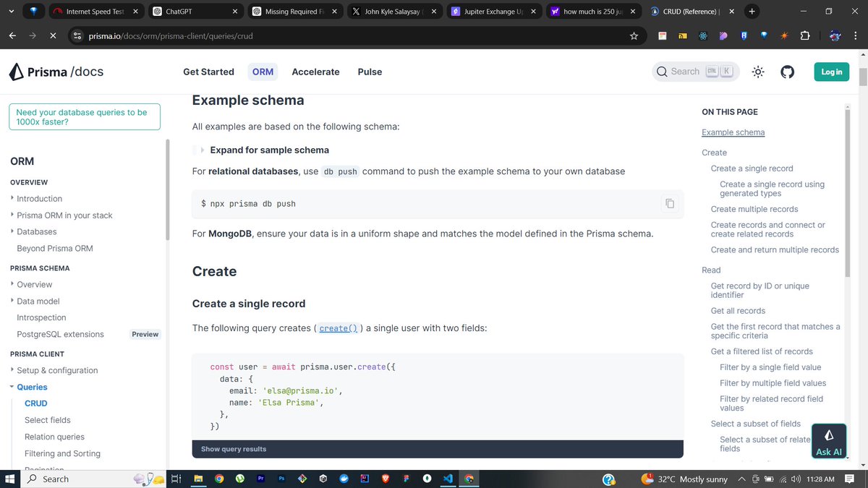Open Figma from the taskbar
The image size is (868, 488).
(x=407, y=479)
